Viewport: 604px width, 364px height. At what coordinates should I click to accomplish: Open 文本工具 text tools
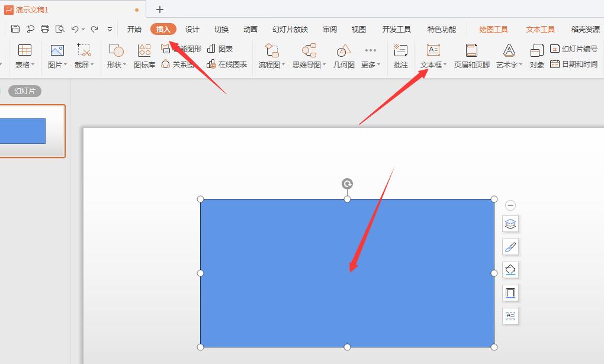click(x=539, y=28)
